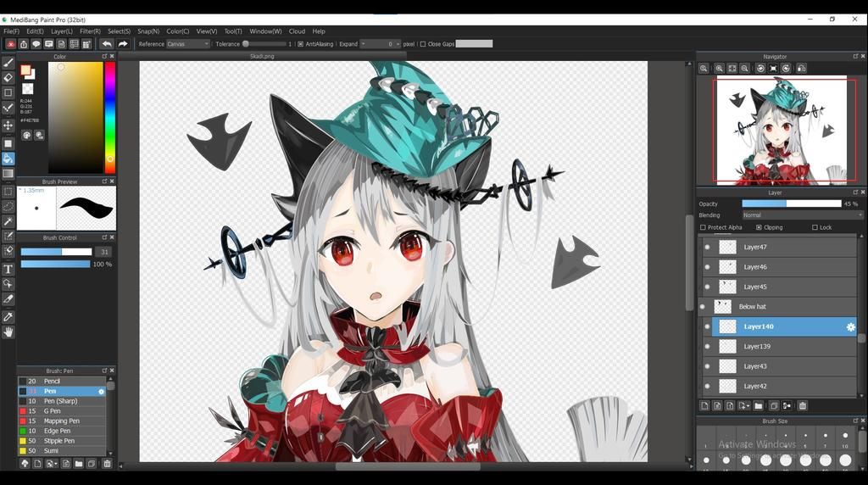Rotate canvas left in Navigator

(760, 69)
